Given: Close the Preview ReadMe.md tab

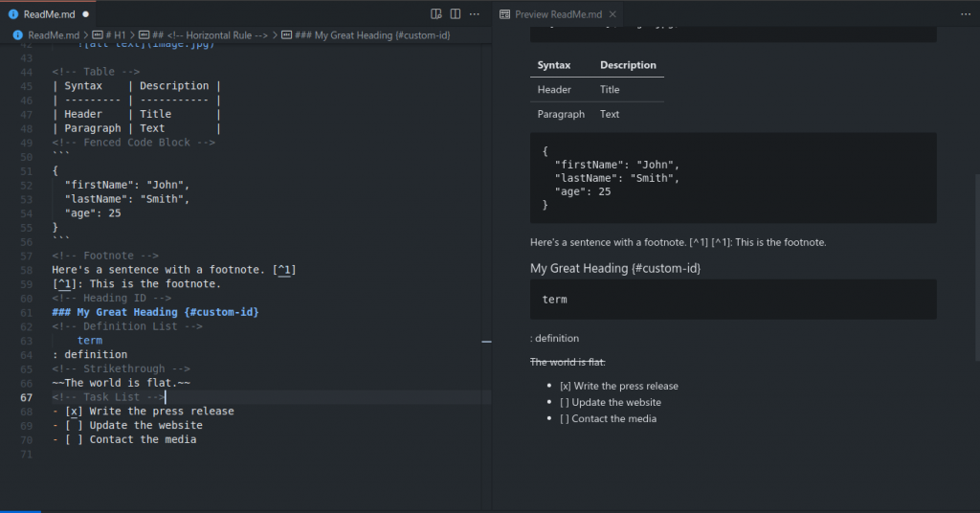Looking at the screenshot, I should click(x=612, y=13).
